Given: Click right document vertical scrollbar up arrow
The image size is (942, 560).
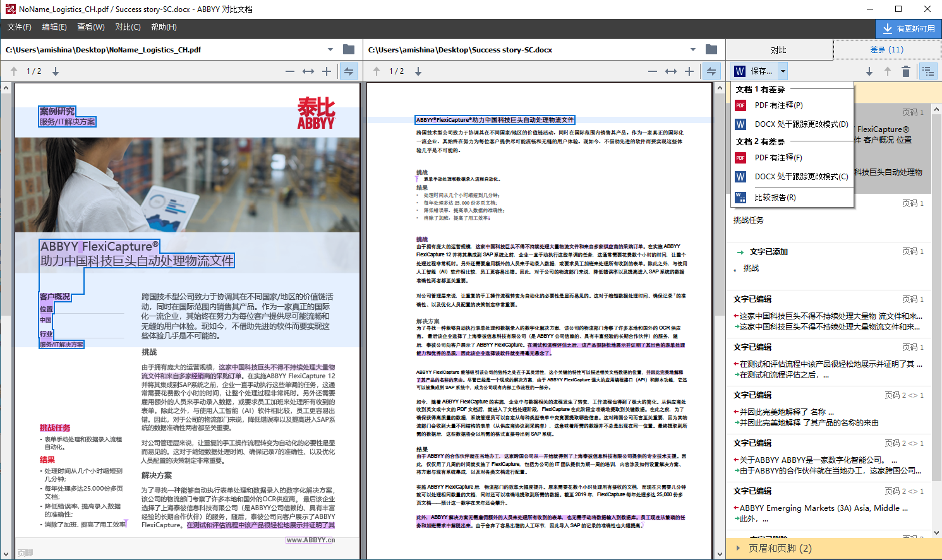Looking at the screenshot, I should [720, 88].
